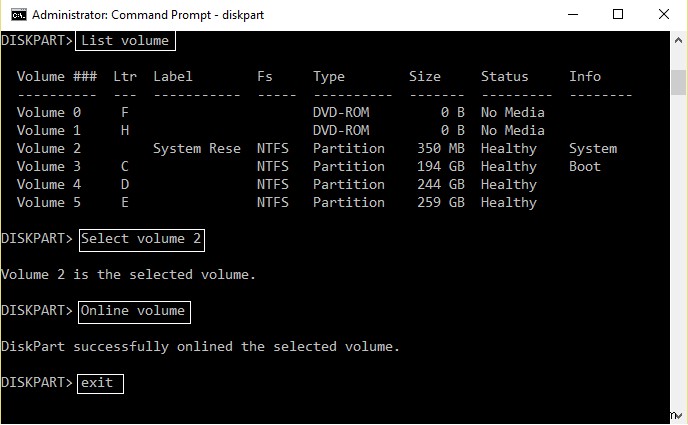Click the 'Boot' info of Volume 3
The width and height of the screenshot is (688, 425).
point(585,166)
